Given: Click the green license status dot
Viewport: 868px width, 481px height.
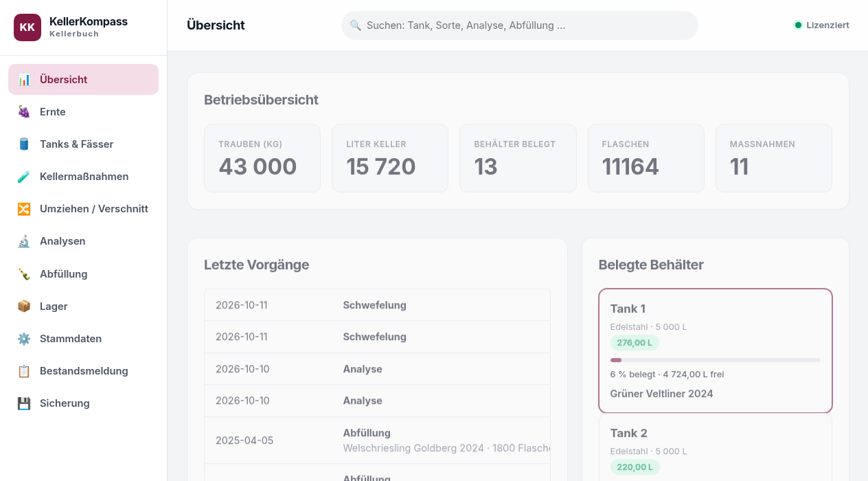Looking at the screenshot, I should click(798, 25).
